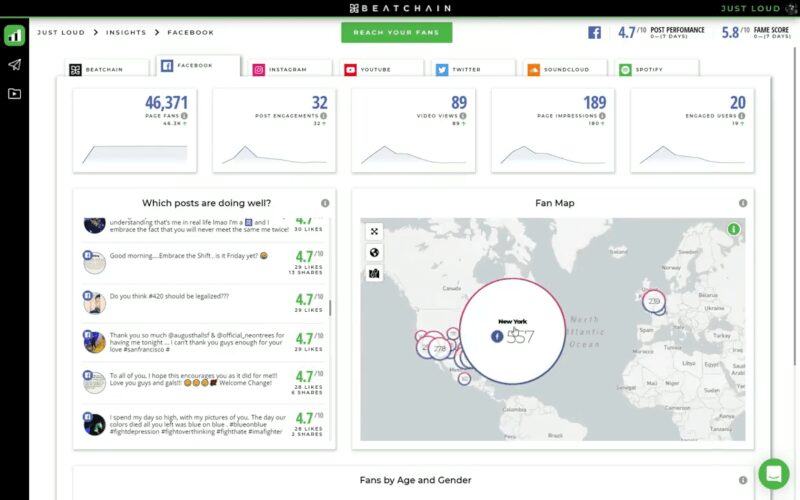Click the map style icon
The width and height of the screenshot is (800, 500).
pyautogui.click(x=374, y=274)
